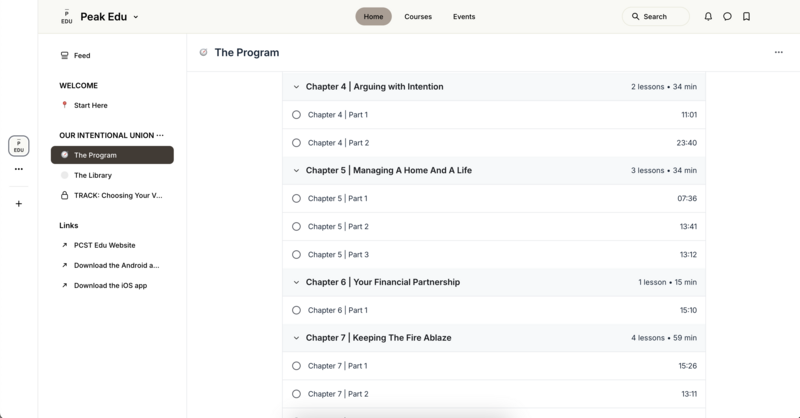800x418 pixels.
Task: Mark Chapter 7 Part 1 as complete
Action: pyautogui.click(x=296, y=366)
